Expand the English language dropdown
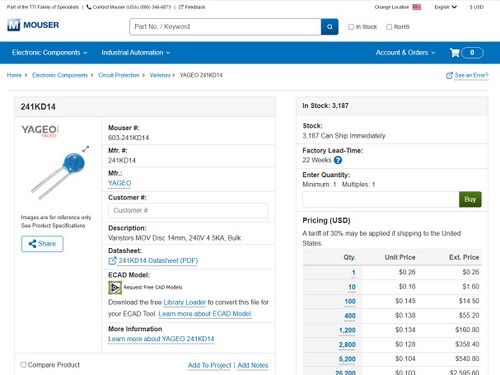500x375 pixels. click(x=445, y=7)
